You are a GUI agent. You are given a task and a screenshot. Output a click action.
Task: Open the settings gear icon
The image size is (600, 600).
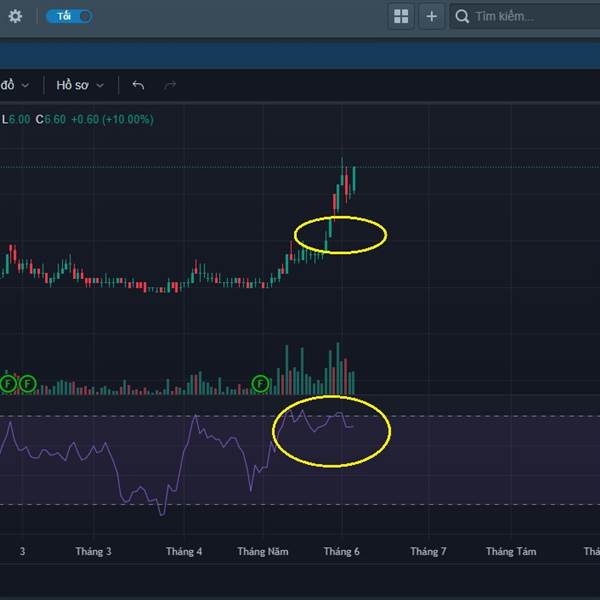[x=15, y=16]
